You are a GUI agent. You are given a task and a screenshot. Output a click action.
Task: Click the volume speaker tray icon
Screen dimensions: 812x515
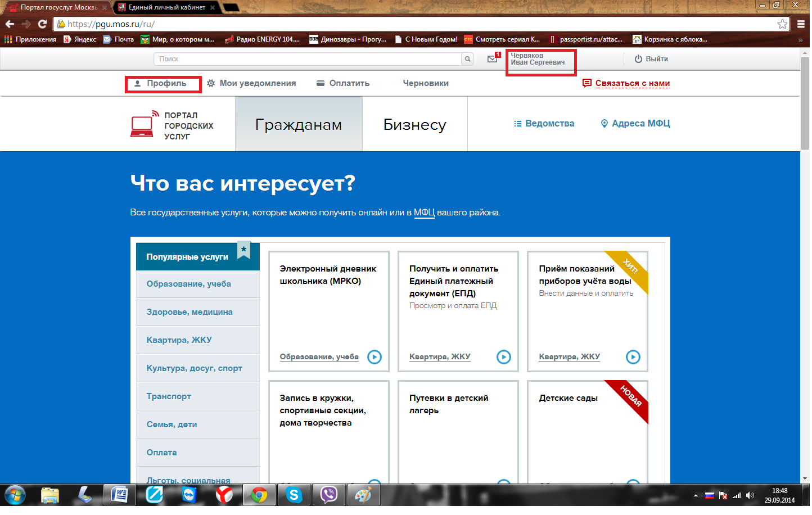pyautogui.click(x=750, y=495)
